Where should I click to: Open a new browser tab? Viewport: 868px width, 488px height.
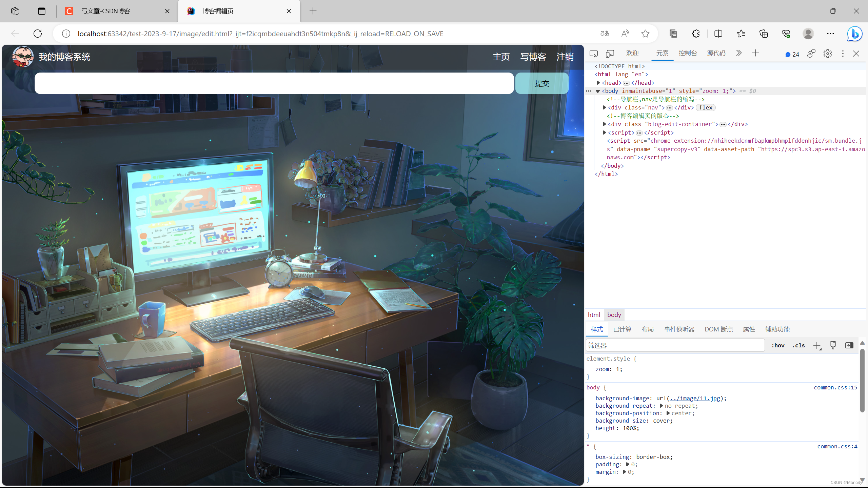pos(313,11)
